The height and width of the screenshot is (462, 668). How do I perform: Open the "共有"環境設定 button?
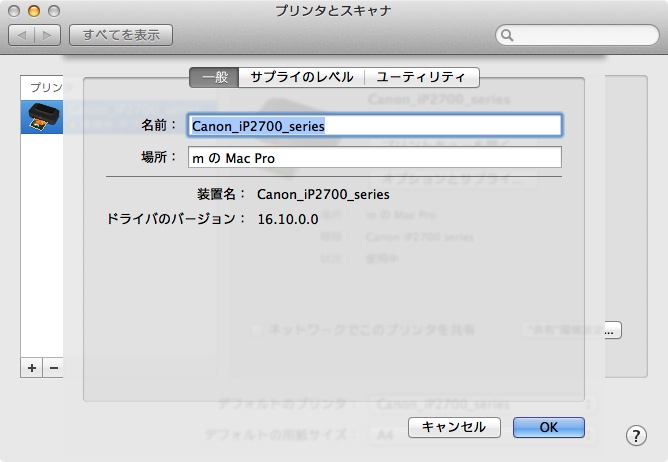[x=572, y=329]
